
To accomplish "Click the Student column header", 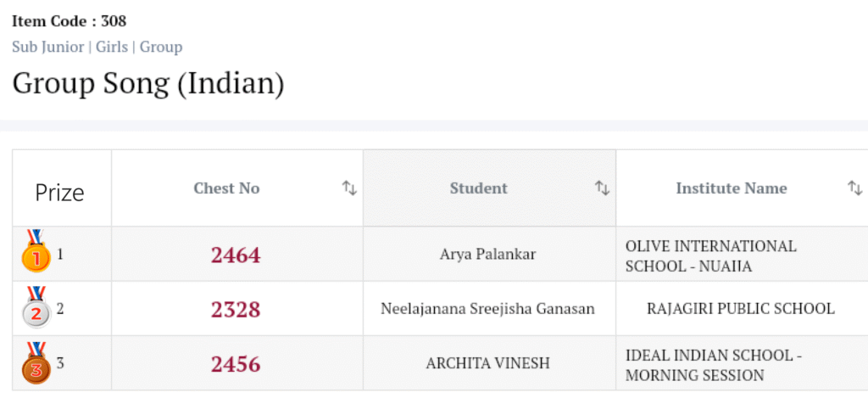I will click(x=478, y=188).
